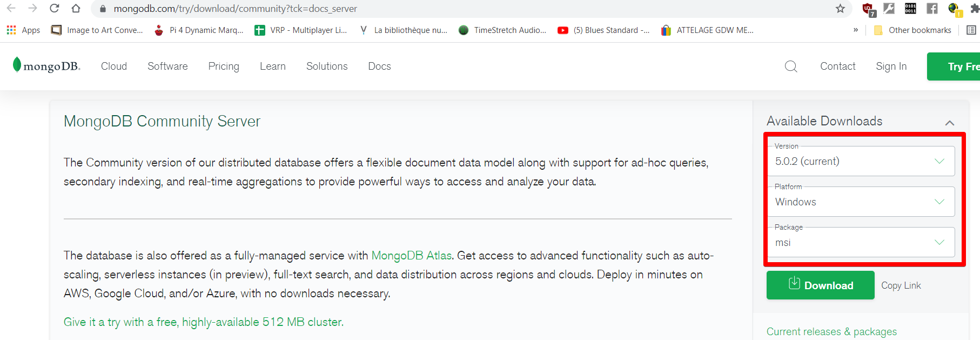
Task: Open the Package msi dropdown
Action: [861, 243]
